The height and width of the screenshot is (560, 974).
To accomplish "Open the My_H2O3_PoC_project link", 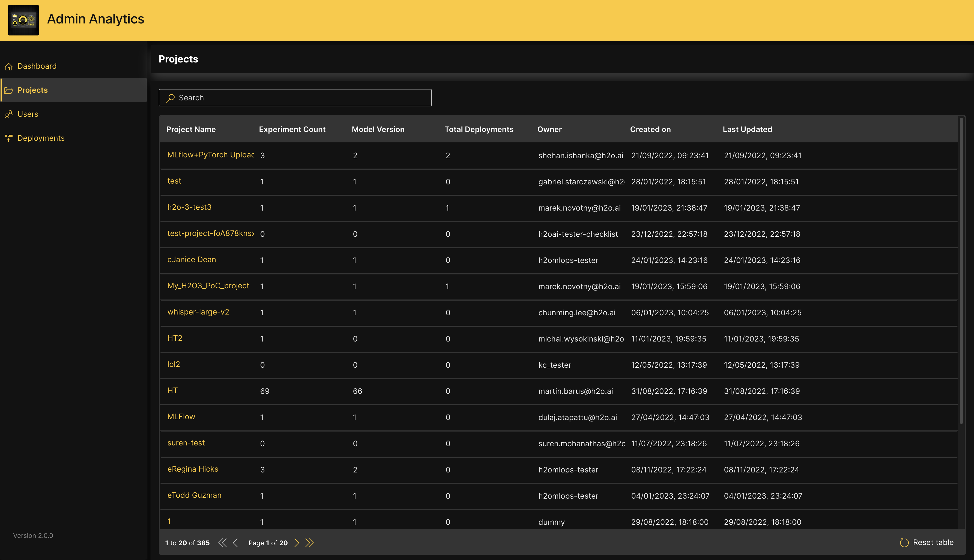I will (208, 286).
